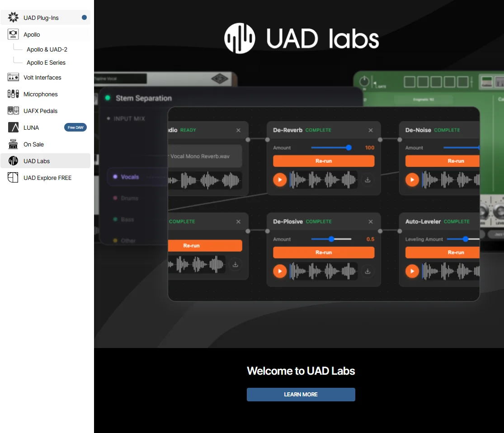Click the Auto-Leveler Leveling Amount slider
This screenshot has width=504, height=433.
coord(463,239)
